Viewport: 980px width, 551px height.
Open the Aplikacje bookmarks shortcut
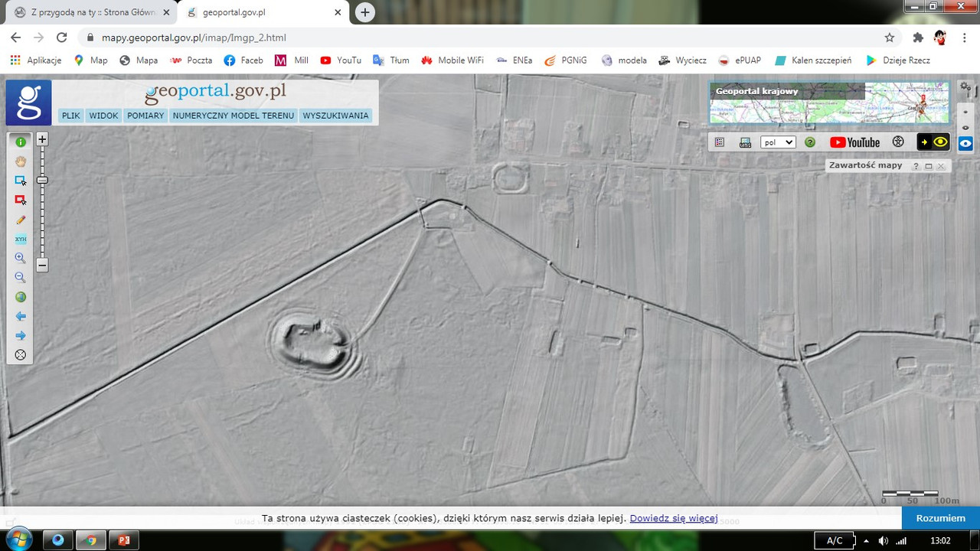pos(36,60)
